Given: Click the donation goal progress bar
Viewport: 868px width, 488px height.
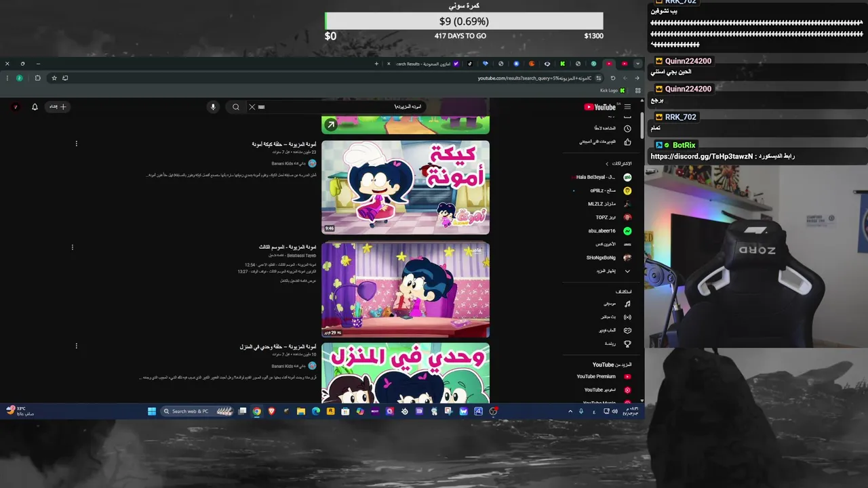Looking at the screenshot, I should [x=464, y=21].
